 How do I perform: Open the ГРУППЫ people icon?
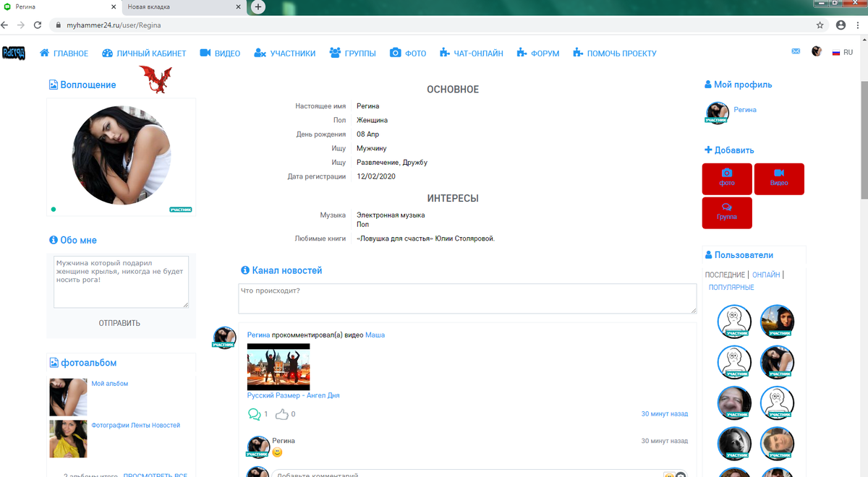pos(335,53)
